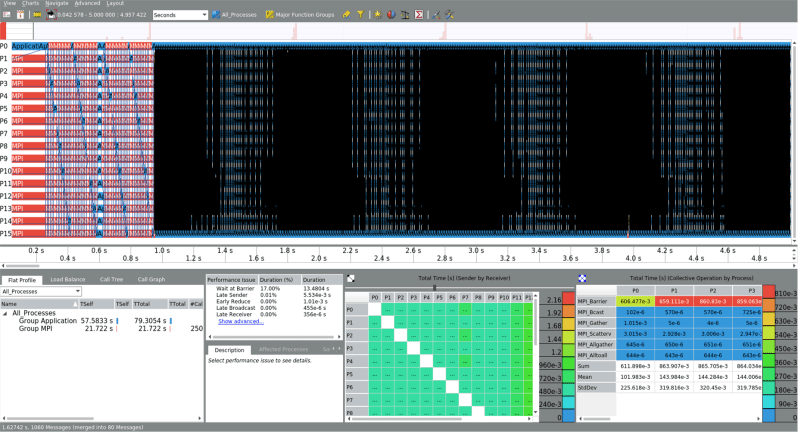798x432 pixels.
Task: Click the red sigma summation icon
Action: (x=419, y=15)
